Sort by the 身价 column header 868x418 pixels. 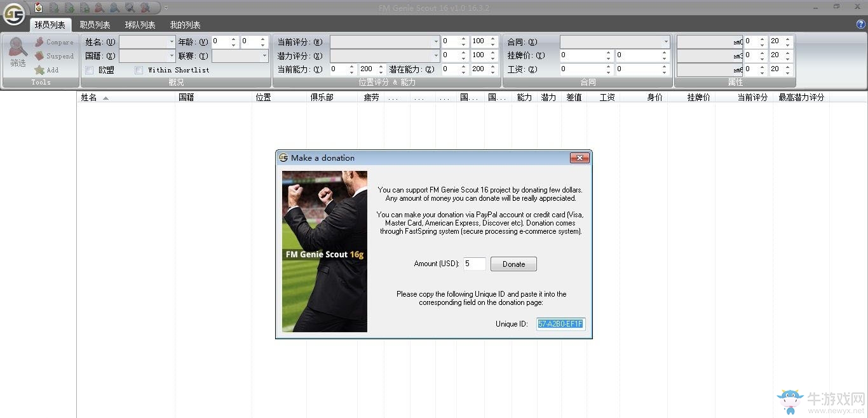[644, 97]
